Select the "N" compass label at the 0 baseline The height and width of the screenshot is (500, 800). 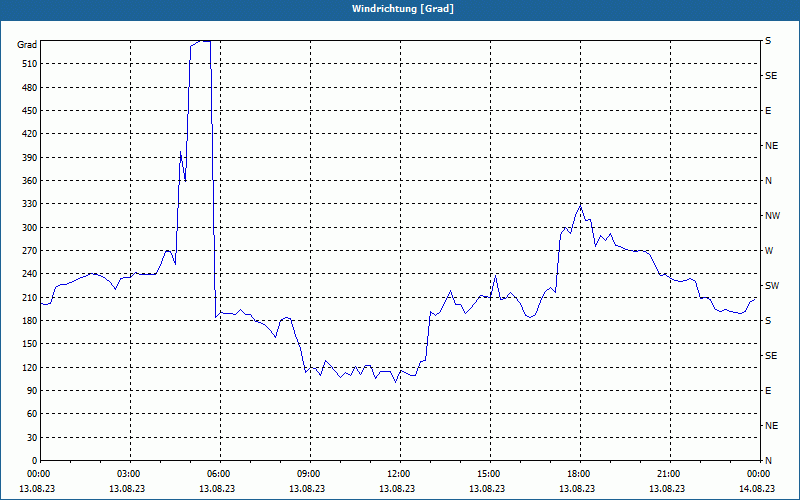pyautogui.click(x=768, y=461)
